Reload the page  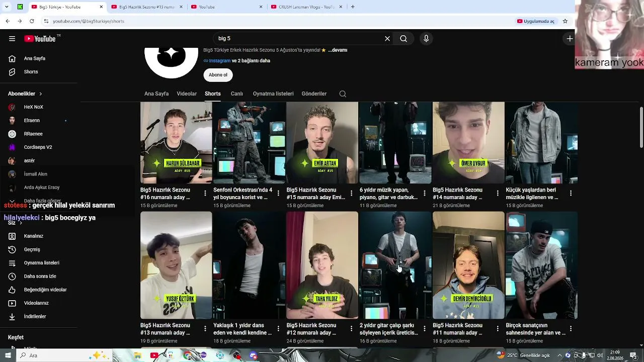pyautogui.click(x=32, y=21)
